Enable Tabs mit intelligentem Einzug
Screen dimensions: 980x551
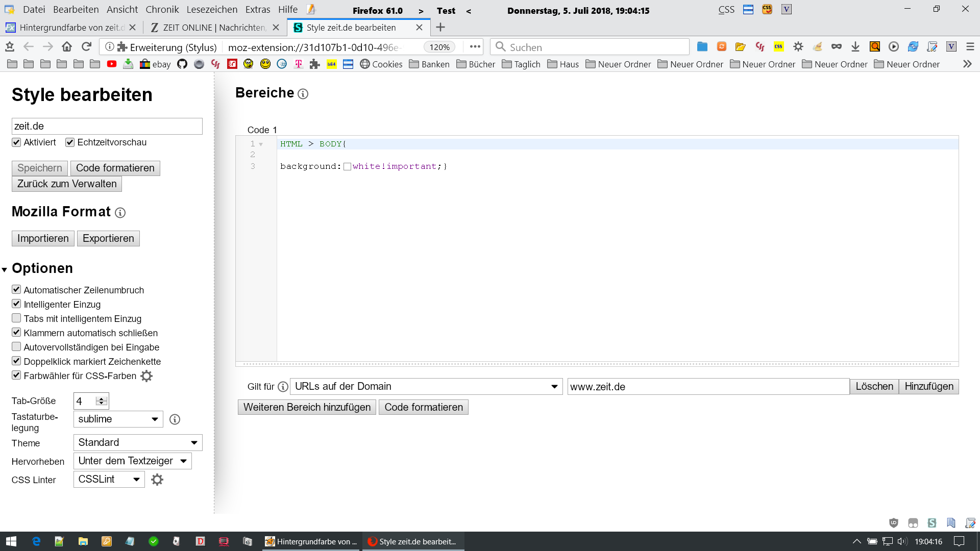tap(16, 318)
